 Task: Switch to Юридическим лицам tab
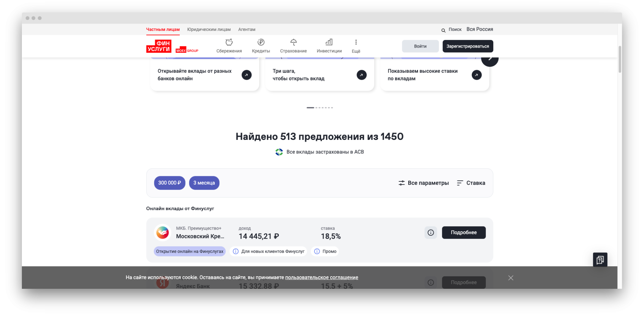209,29
